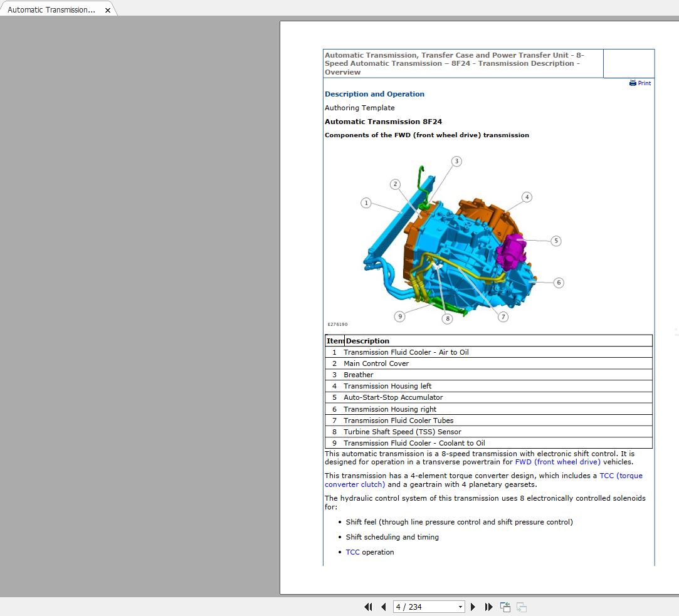Go to the first page
Viewport: 679px width, 616px height.
point(369,607)
